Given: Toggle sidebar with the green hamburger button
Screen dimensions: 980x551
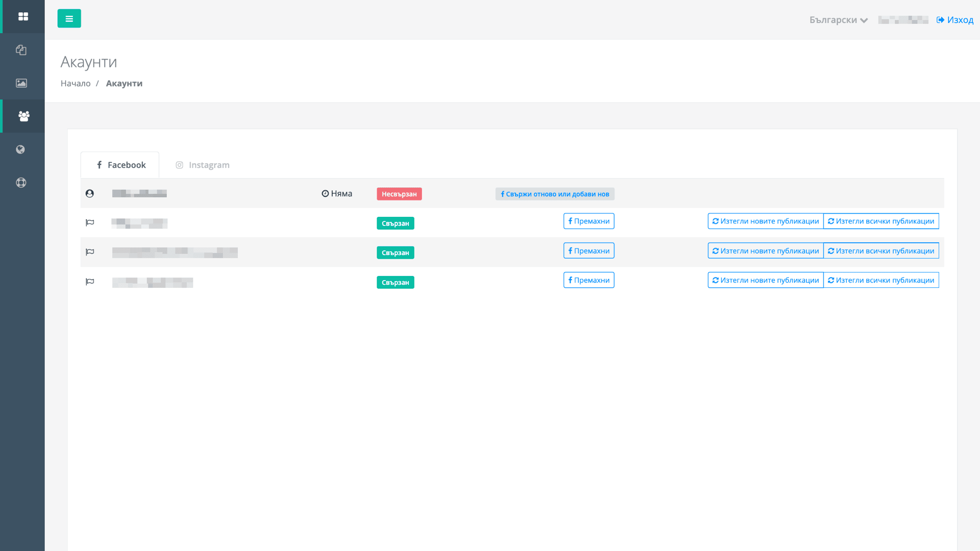Looking at the screenshot, I should (x=69, y=19).
